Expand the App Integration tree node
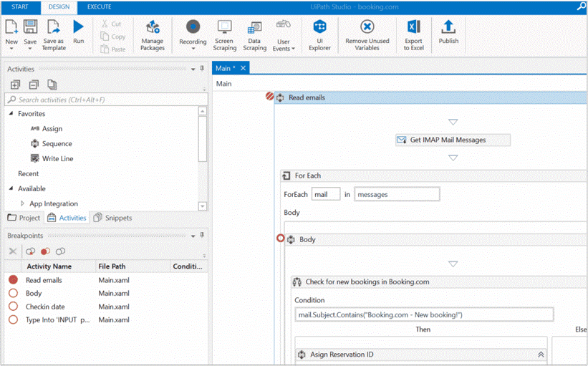The height and width of the screenshot is (366, 588). 21,203
